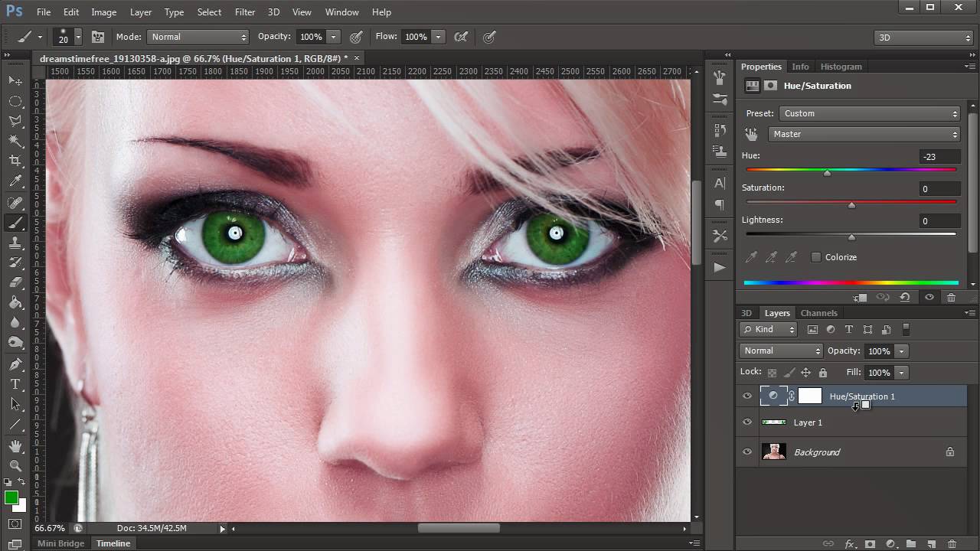Open the Histogram panel tab
980x551 pixels.
841,67
